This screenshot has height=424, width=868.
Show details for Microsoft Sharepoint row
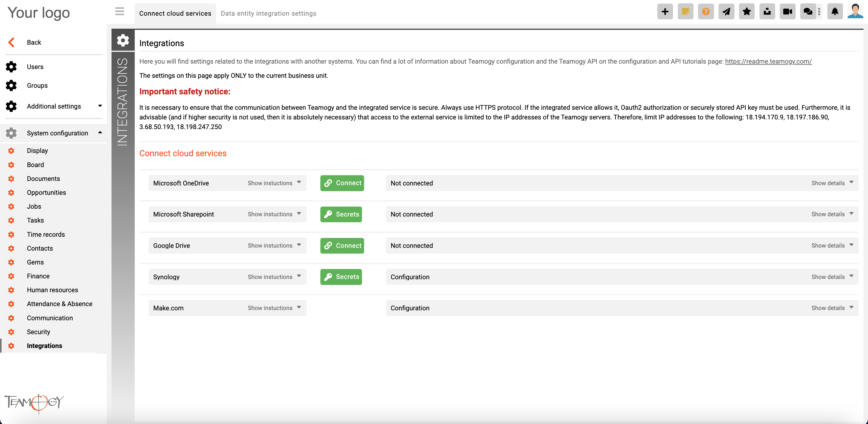(x=832, y=214)
